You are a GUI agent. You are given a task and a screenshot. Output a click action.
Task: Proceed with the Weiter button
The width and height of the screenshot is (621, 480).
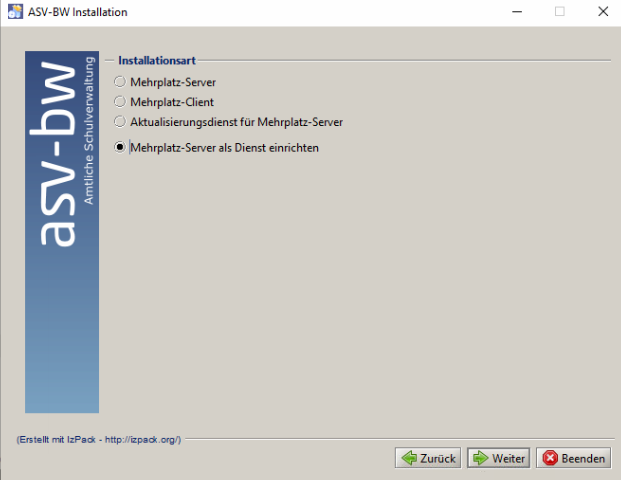498,459
